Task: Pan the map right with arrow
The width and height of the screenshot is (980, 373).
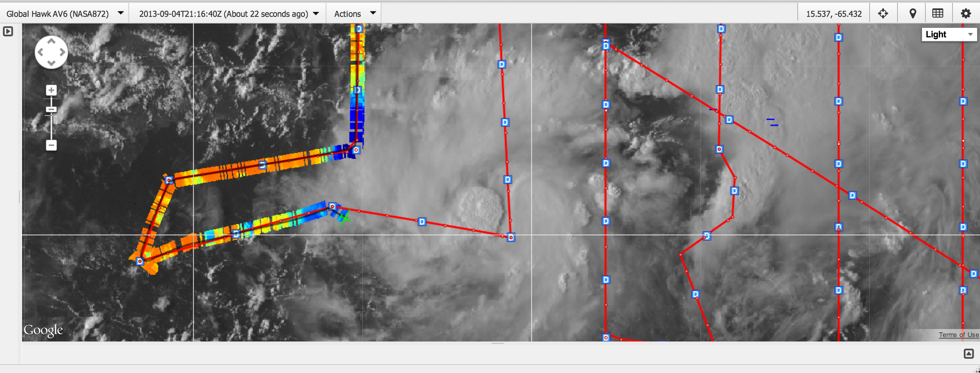Action: point(62,52)
